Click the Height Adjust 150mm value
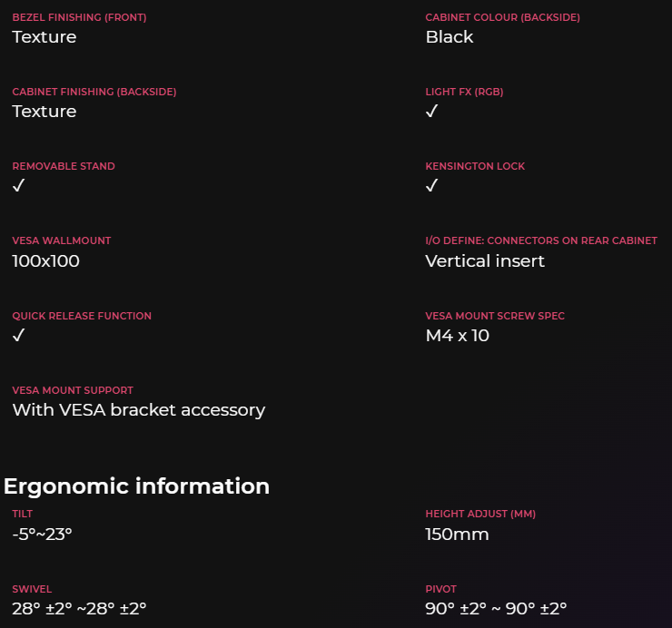Image resolution: width=672 pixels, height=628 pixels. 457,535
